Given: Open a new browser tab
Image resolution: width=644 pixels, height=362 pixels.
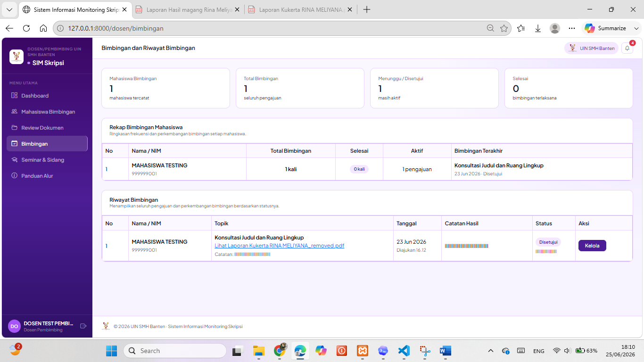Looking at the screenshot, I should click(367, 9).
